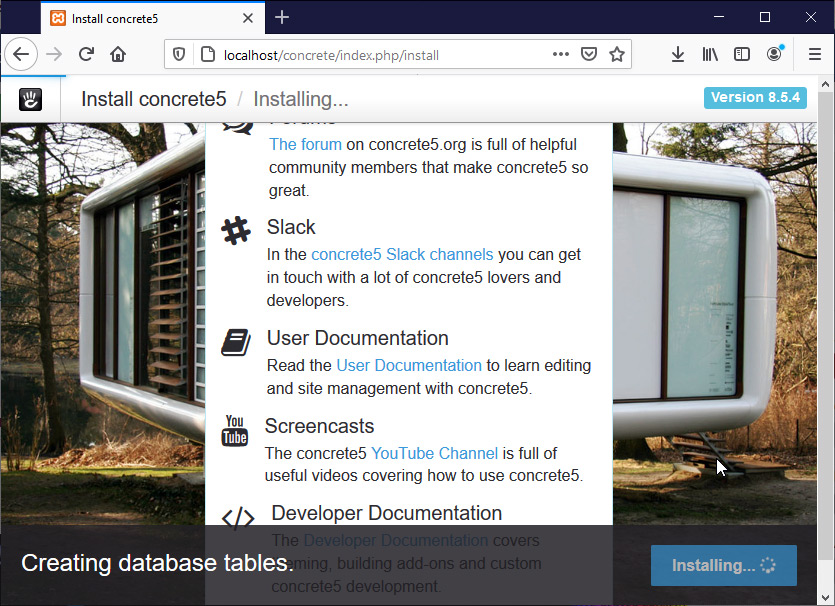Open a new browser tab

click(x=282, y=17)
